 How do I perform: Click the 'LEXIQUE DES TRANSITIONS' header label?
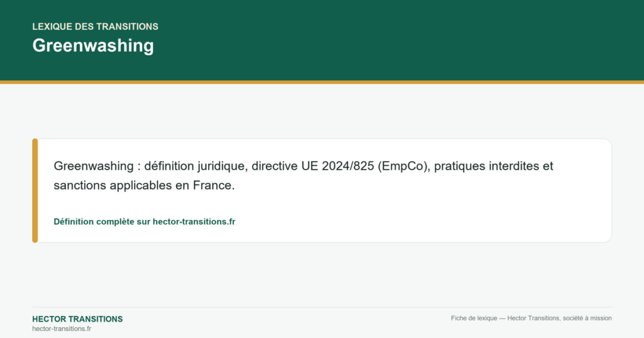[96, 26]
